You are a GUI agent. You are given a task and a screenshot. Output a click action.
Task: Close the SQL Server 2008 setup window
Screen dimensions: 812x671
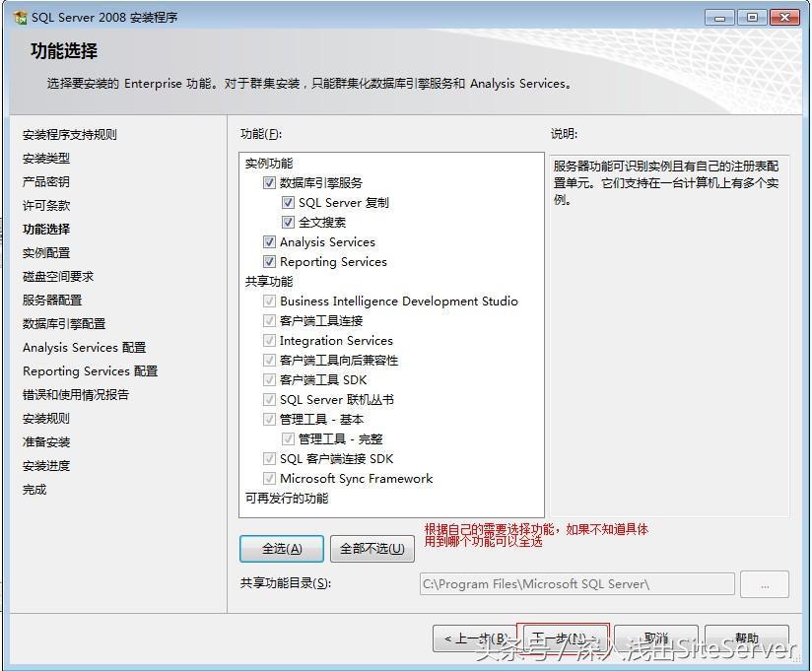coord(784,18)
